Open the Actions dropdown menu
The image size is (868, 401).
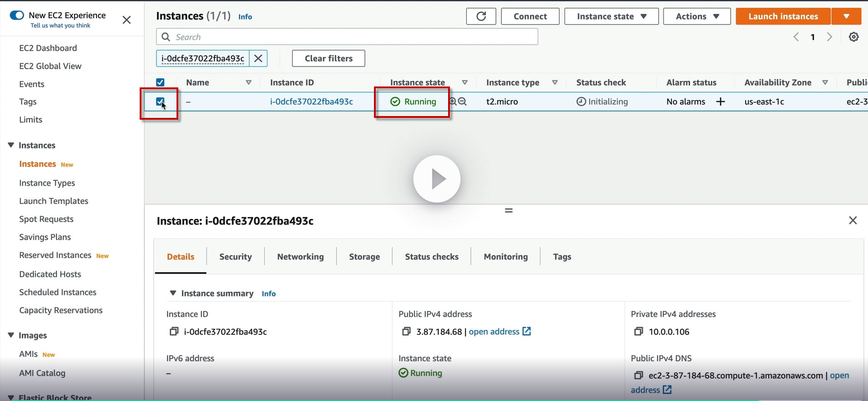coord(696,16)
